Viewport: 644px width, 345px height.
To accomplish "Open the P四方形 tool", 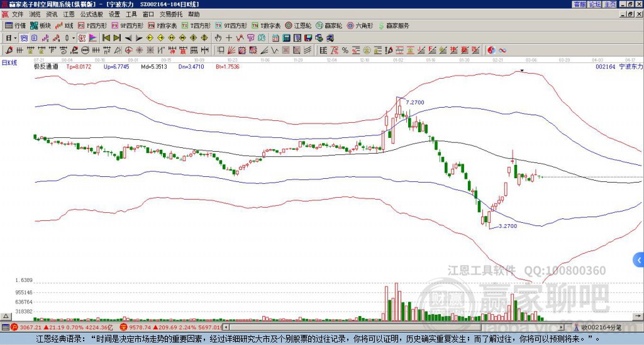I will tap(92, 25).
